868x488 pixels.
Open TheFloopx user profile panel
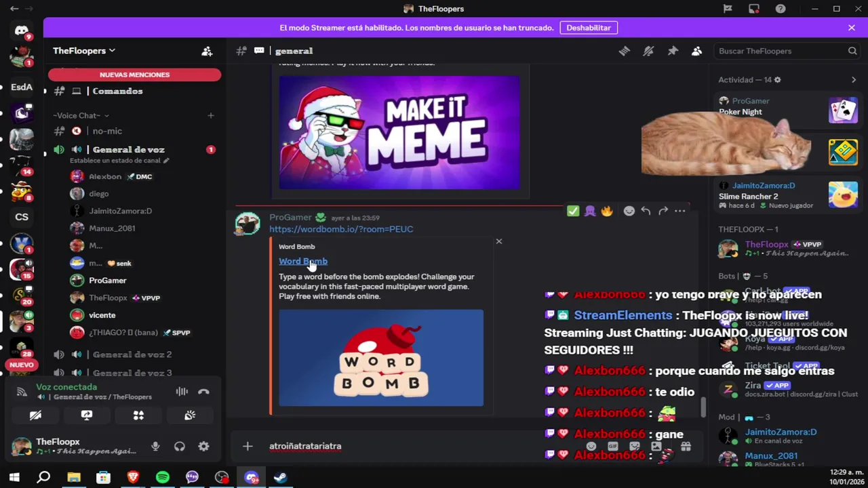(x=73, y=446)
